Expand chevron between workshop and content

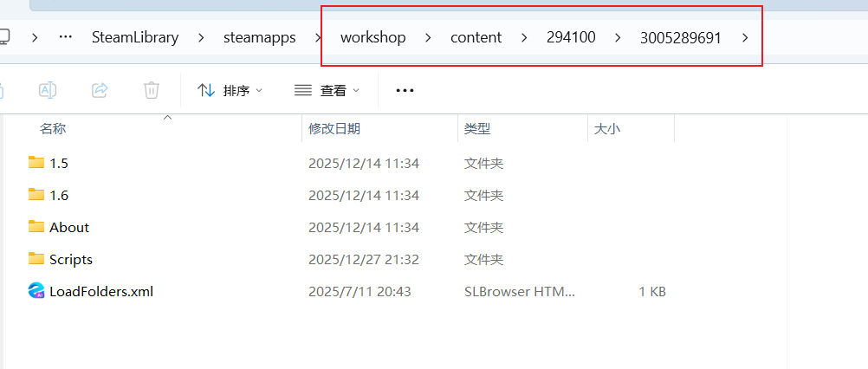click(x=427, y=37)
